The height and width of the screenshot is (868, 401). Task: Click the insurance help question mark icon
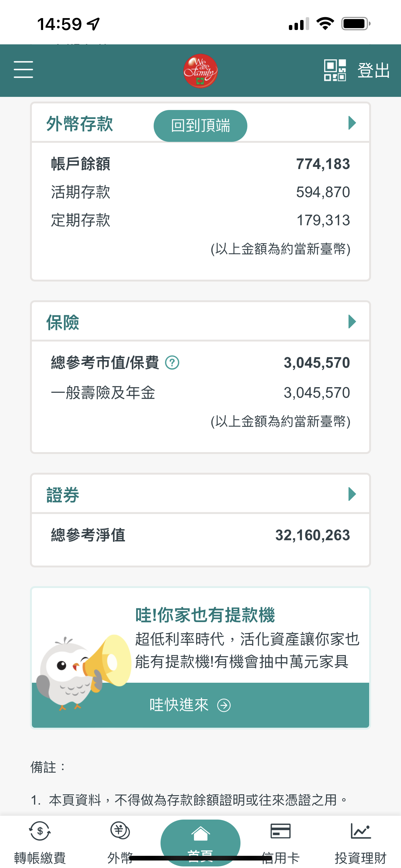pos(172,363)
